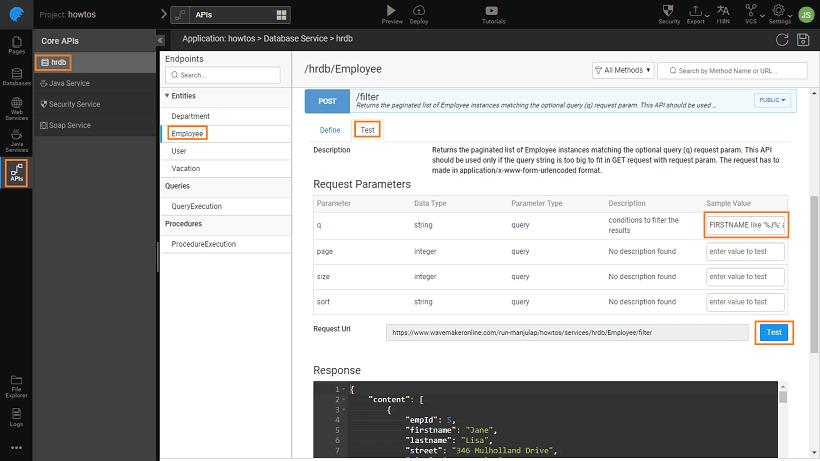Click the save icon in header
820x461 pixels.
pos(802,39)
